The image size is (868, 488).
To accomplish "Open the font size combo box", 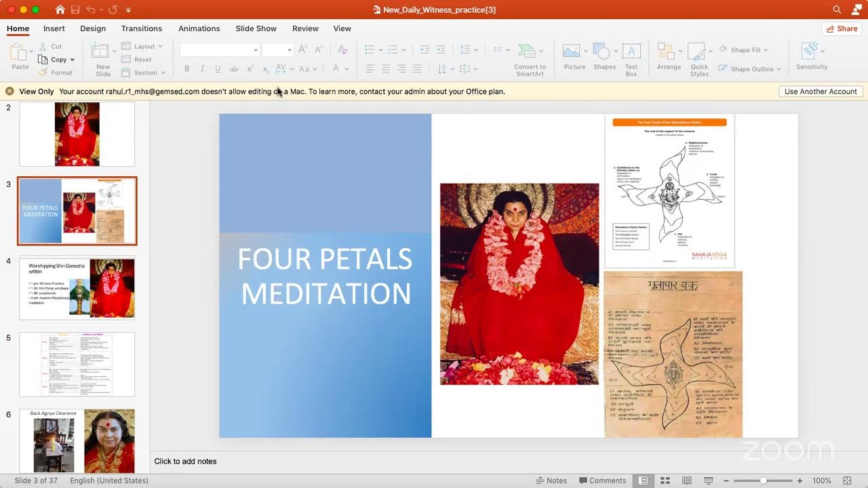I will coord(277,49).
